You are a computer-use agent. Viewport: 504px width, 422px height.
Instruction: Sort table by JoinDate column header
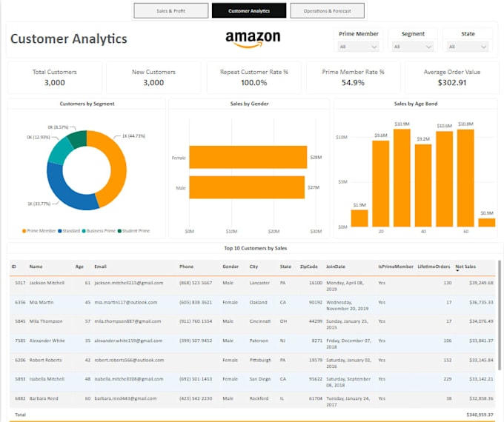point(336,267)
